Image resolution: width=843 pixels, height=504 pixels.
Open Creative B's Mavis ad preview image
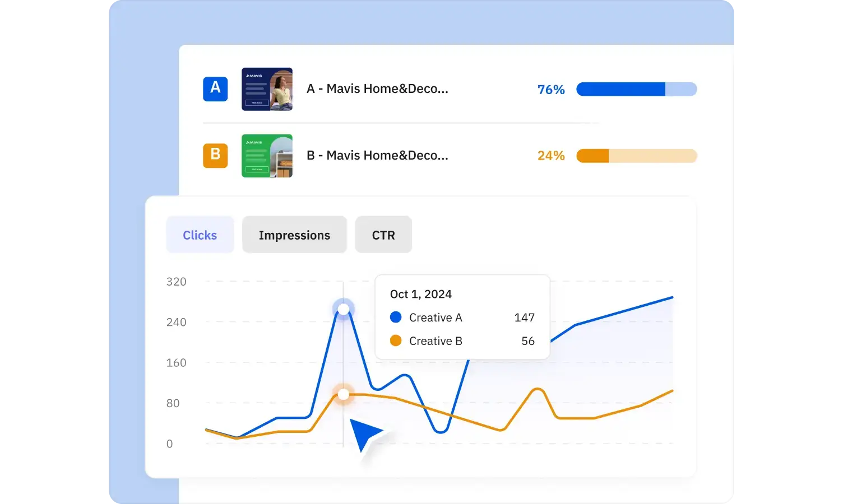[267, 156]
